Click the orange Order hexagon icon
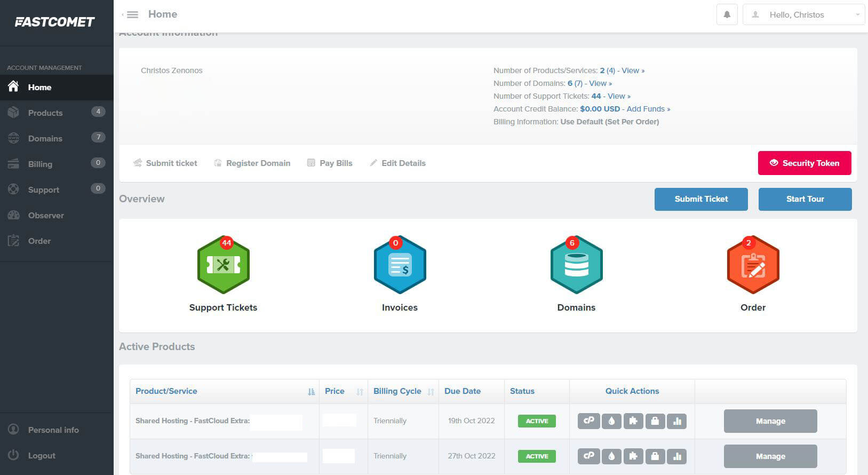Viewport: 868px width, 475px height. click(x=753, y=265)
